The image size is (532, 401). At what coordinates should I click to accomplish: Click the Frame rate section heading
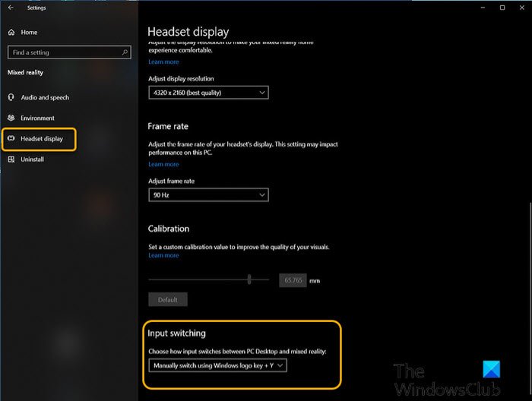click(x=168, y=126)
